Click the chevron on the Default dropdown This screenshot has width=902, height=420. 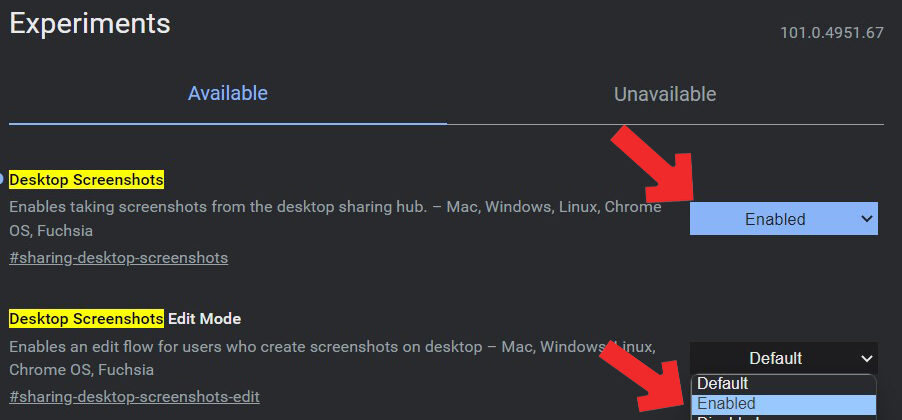(x=866, y=358)
